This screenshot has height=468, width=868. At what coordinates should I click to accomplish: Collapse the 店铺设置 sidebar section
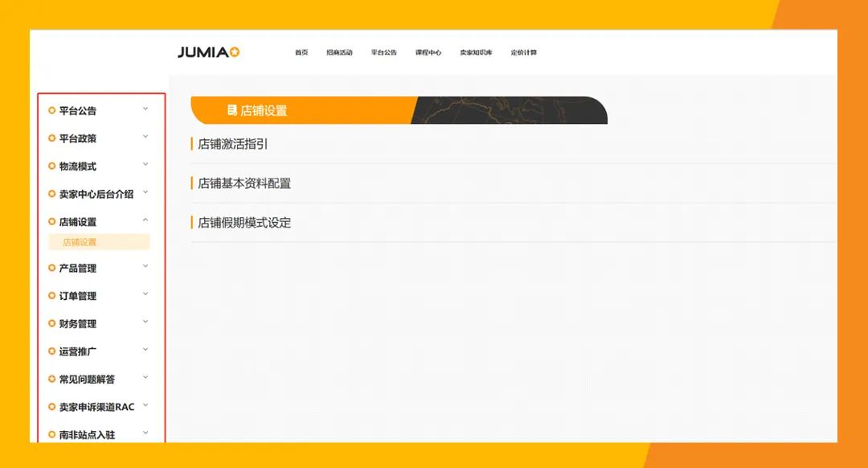145,219
